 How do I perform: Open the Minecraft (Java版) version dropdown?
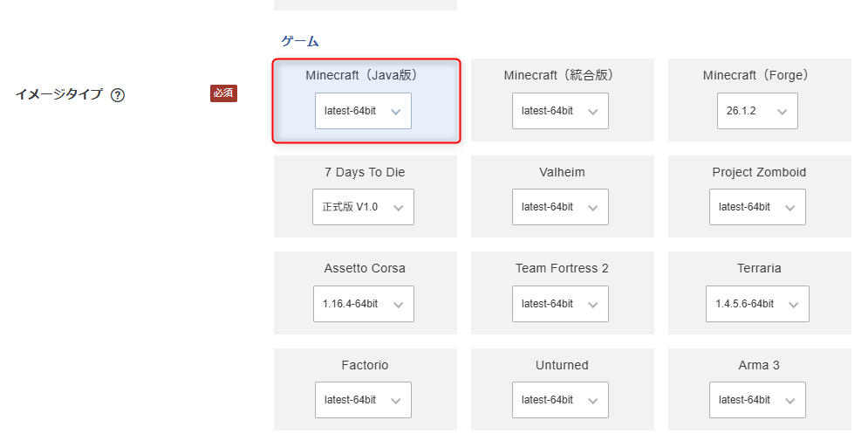point(363,111)
